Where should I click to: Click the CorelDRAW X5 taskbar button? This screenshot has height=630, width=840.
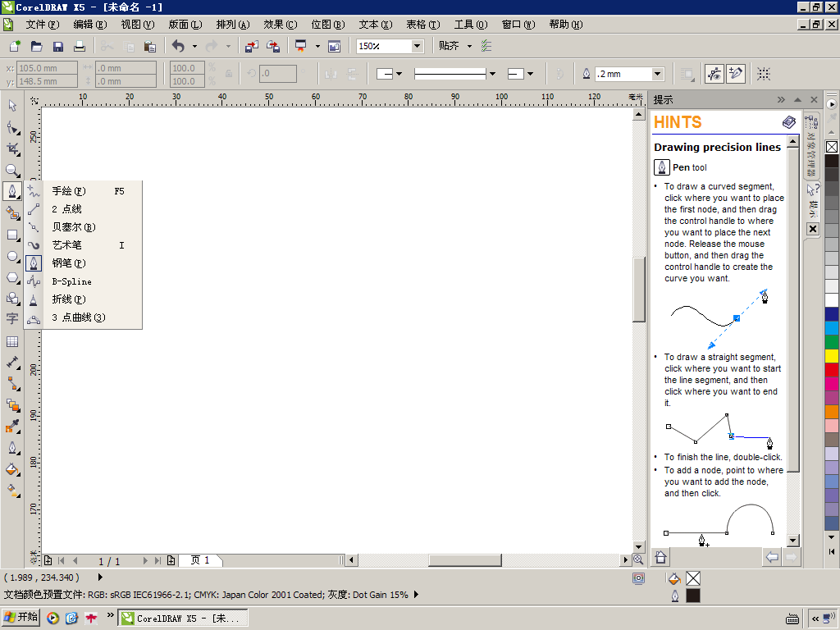coord(183,619)
